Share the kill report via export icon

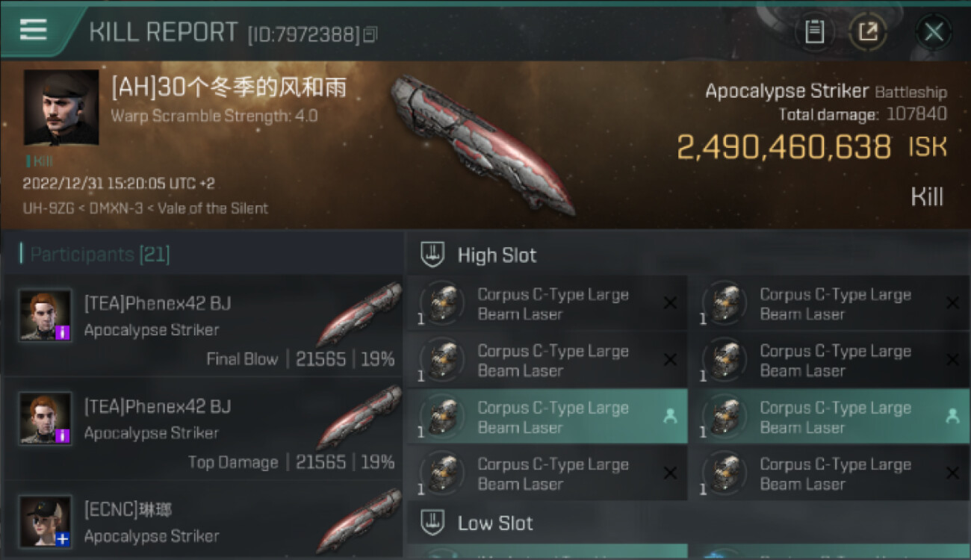(868, 31)
